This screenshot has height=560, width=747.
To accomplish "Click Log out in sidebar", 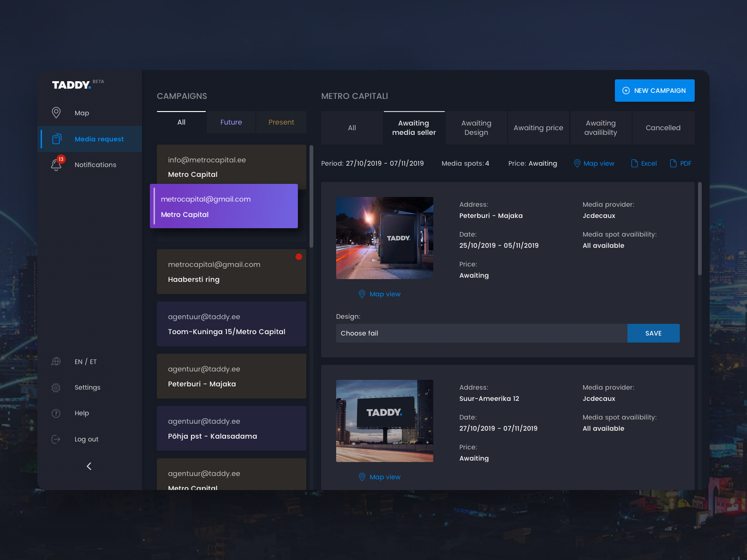I will (86, 439).
